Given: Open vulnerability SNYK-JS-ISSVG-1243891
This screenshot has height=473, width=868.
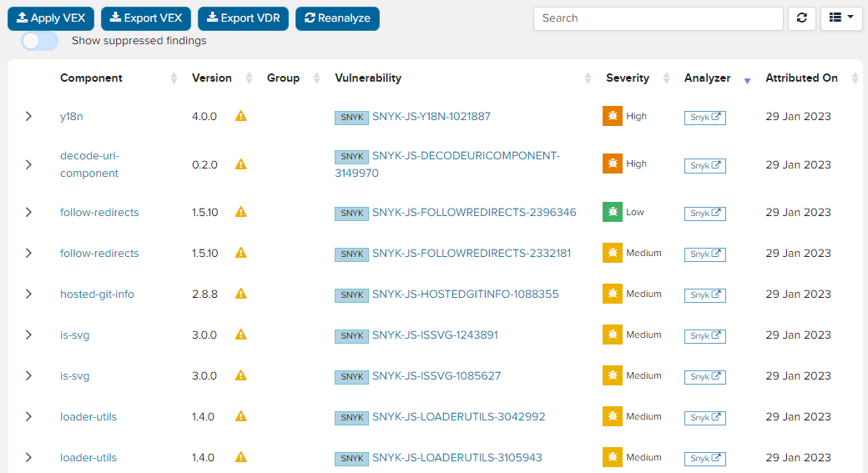Looking at the screenshot, I should pos(435,335).
